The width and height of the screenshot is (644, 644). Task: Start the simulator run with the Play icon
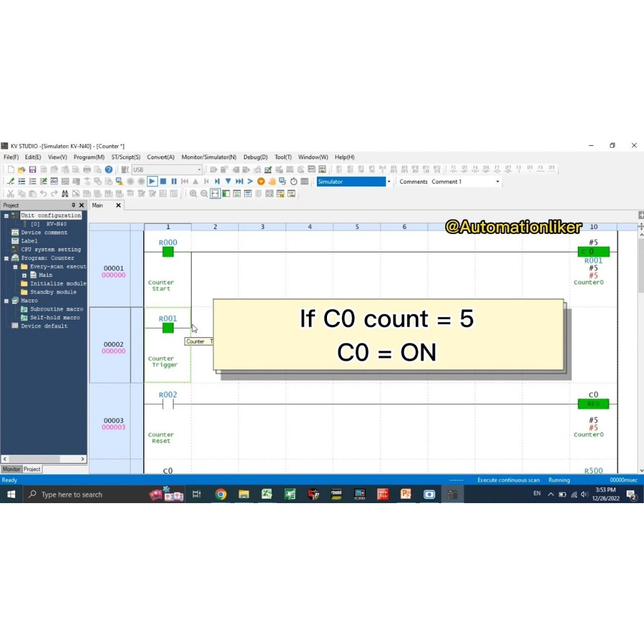(x=152, y=181)
